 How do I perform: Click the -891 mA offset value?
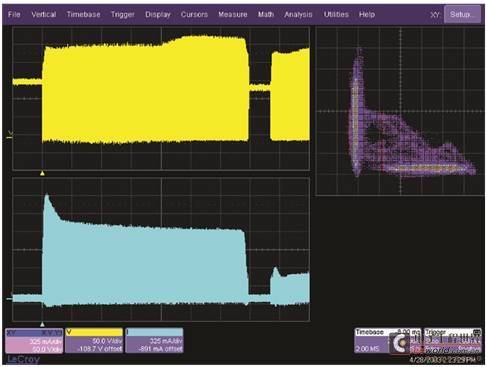[161, 349]
